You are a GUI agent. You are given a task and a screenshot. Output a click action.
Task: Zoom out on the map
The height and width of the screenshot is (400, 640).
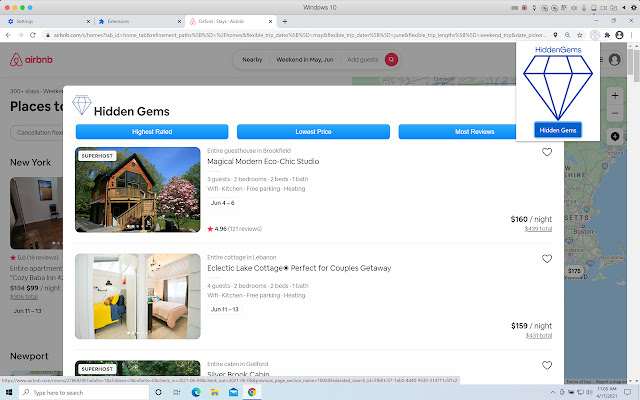(x=615, y=113)
